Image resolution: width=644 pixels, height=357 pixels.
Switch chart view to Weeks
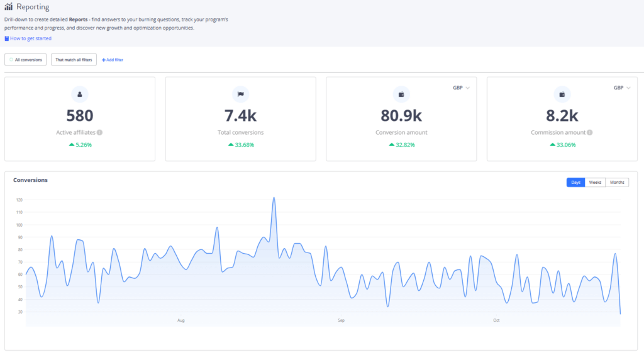[x=595, y=183]
